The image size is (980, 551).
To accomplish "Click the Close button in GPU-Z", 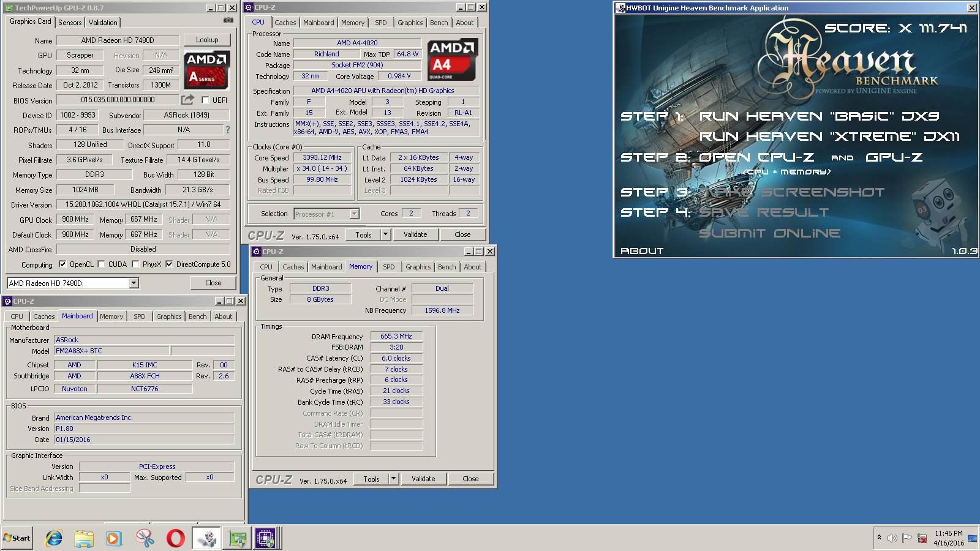I will [x=213, y=283].
